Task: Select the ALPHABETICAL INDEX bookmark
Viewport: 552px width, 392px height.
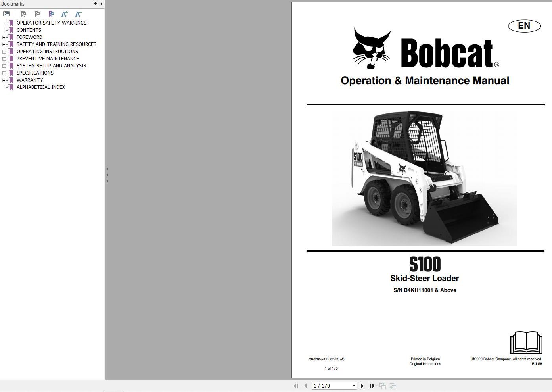Action: click(41, 87)
